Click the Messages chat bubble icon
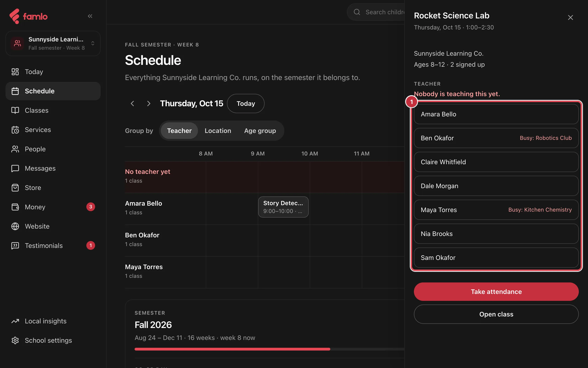The image size is (588, 368). pyautogui.click(x=15, y=168)
